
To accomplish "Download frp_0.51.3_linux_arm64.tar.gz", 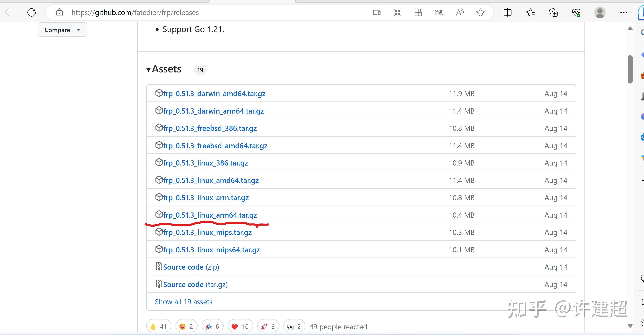I will pyautogui.click(x=210, y=215).
